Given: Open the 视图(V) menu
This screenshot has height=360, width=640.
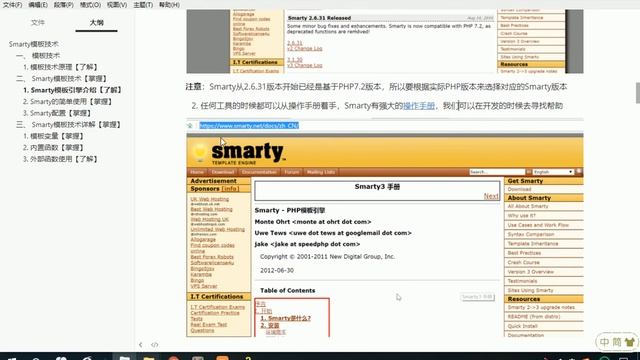Looking at the screenshot, I should 117,5.
